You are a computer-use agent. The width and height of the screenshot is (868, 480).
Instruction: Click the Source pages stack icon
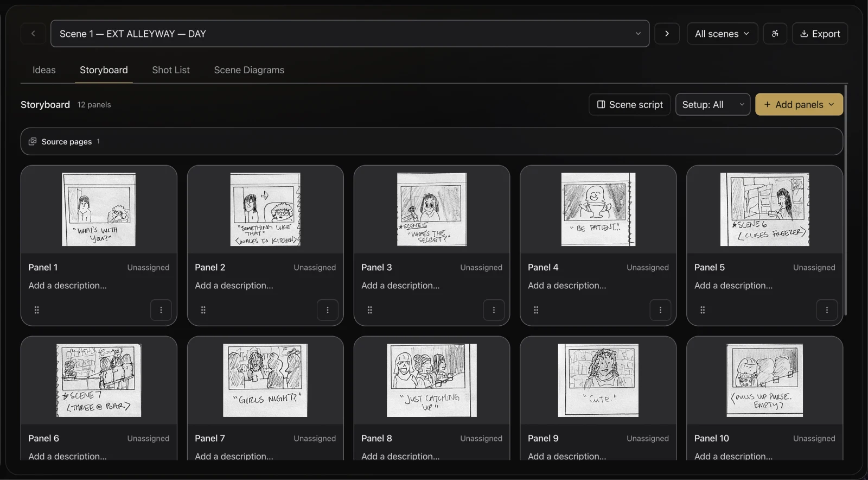click(x=33, y=141)
